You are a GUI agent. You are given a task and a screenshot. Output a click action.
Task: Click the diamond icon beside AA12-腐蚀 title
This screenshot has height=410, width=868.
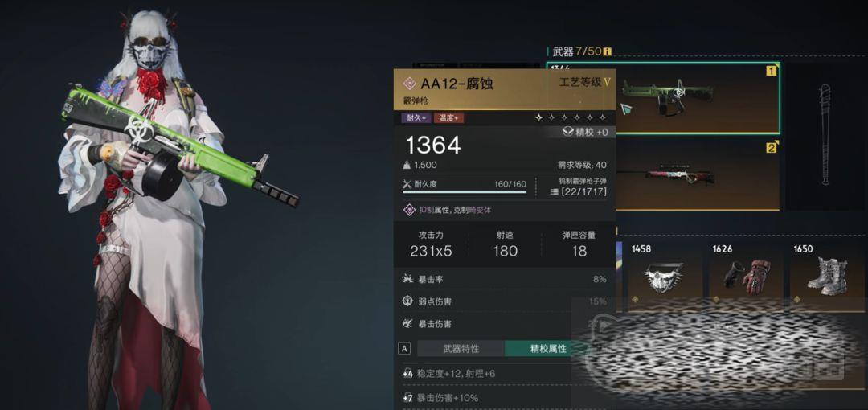point(409,84)
